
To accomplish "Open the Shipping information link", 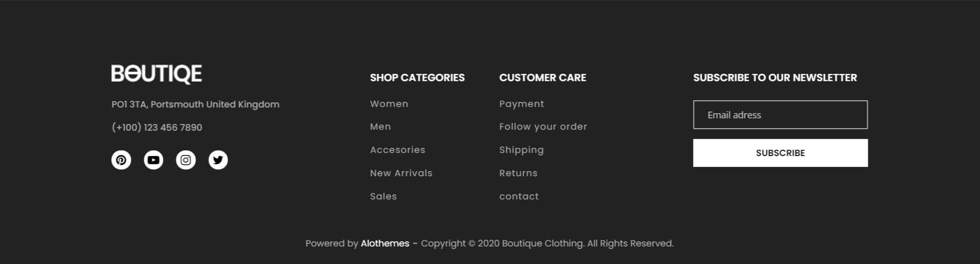I will coord(521,150).
